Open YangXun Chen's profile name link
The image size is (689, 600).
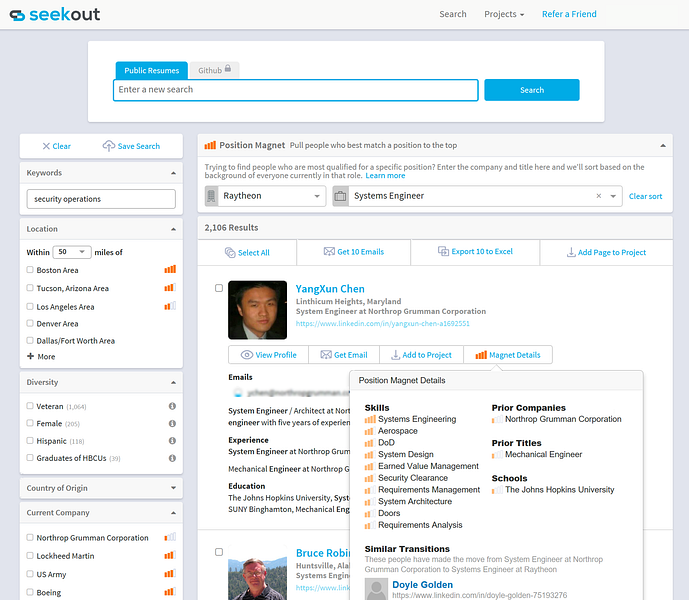coord(330,289)
